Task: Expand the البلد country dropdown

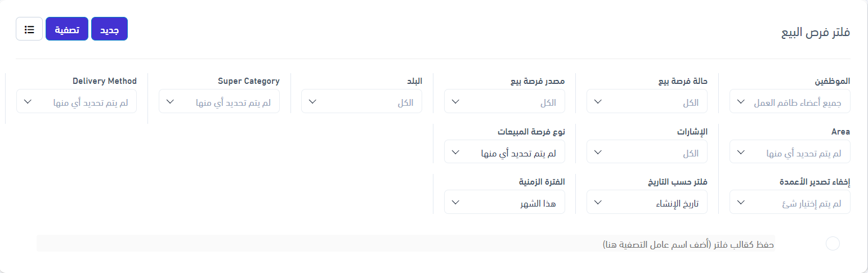Action: 361,101
